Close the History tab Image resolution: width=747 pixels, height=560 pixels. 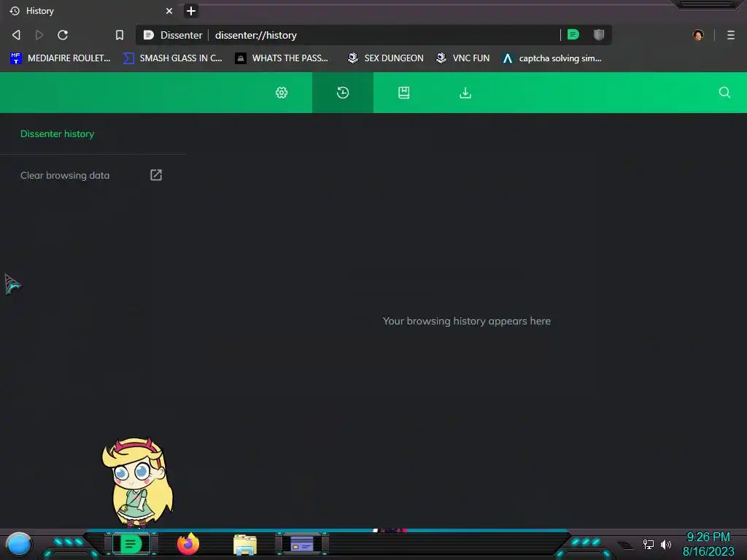(x=169, y=11)
